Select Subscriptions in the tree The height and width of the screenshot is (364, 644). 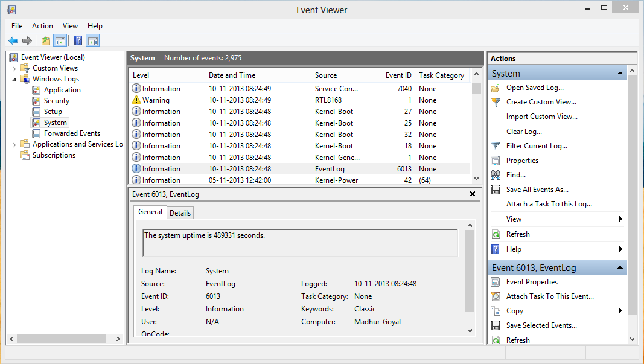tap(54, 155)
